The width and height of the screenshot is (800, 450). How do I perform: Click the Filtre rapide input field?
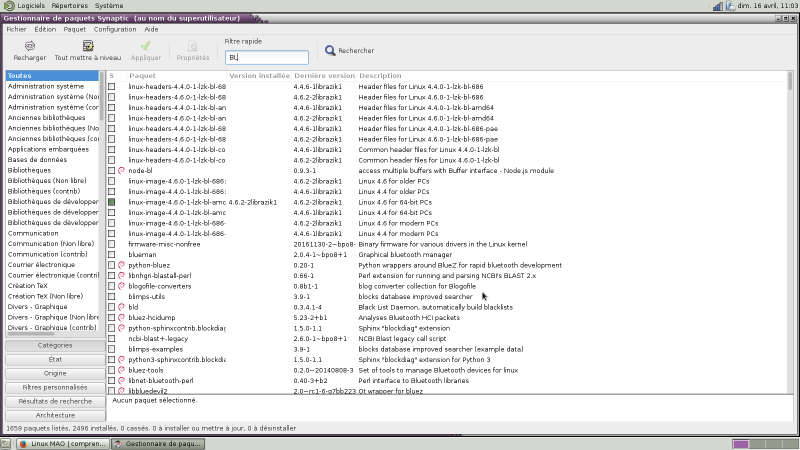(x=267, y=57)
